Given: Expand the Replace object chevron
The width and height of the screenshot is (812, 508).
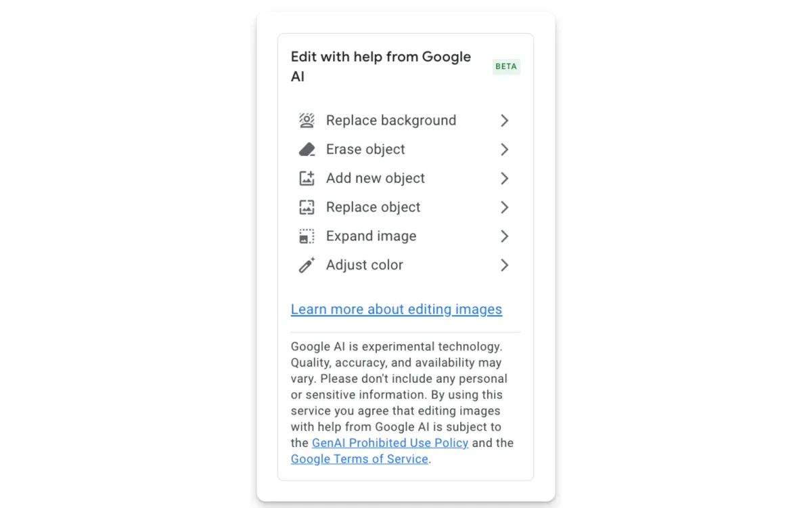Looking at the screenshot, I should click(504, 207).
